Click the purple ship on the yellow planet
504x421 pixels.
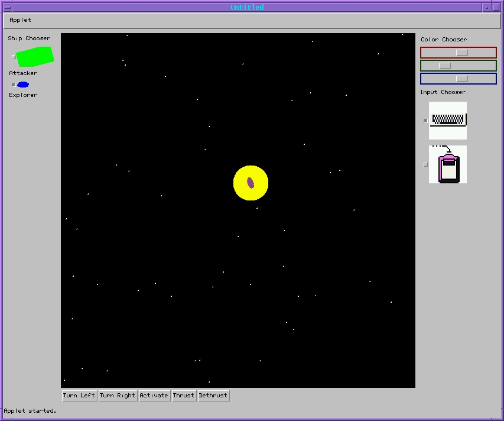pos(251,183)
